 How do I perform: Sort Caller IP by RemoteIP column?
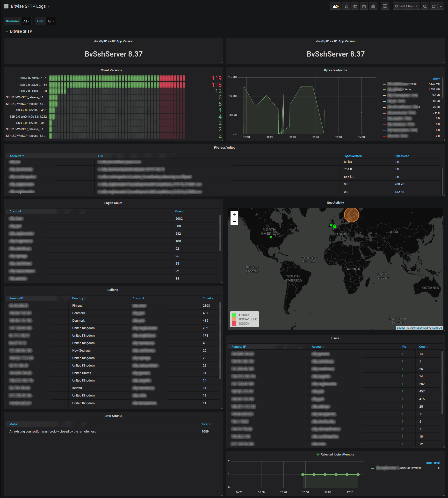coord(16,298)
